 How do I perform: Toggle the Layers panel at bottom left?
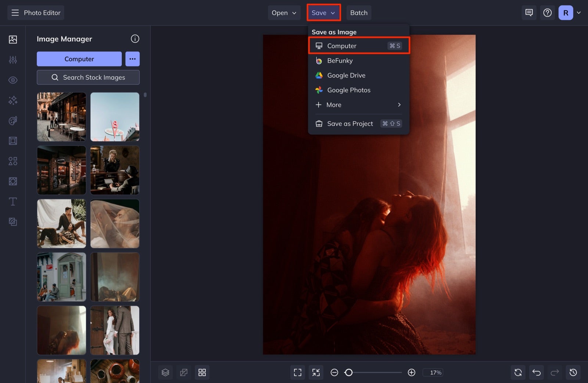point(165,372)
